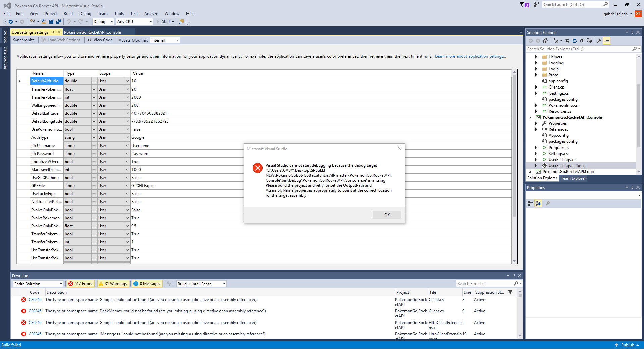644x349 pixels.
Task: Refresh the Solution Explorer
Action: [x=575, y=41]
